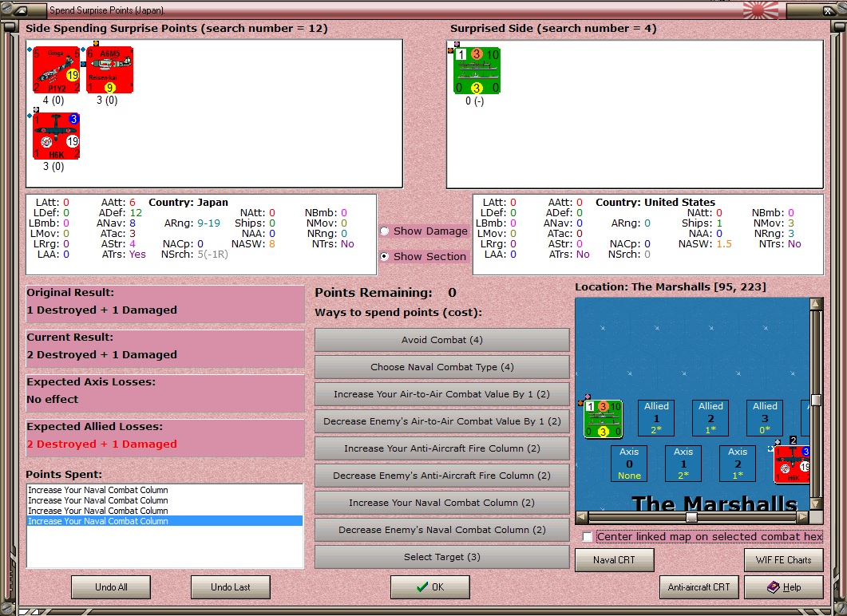Click the Avoid Combat (4) button
Image resolution: width=847 pixels, height=616 pixels.
point(442,340)
